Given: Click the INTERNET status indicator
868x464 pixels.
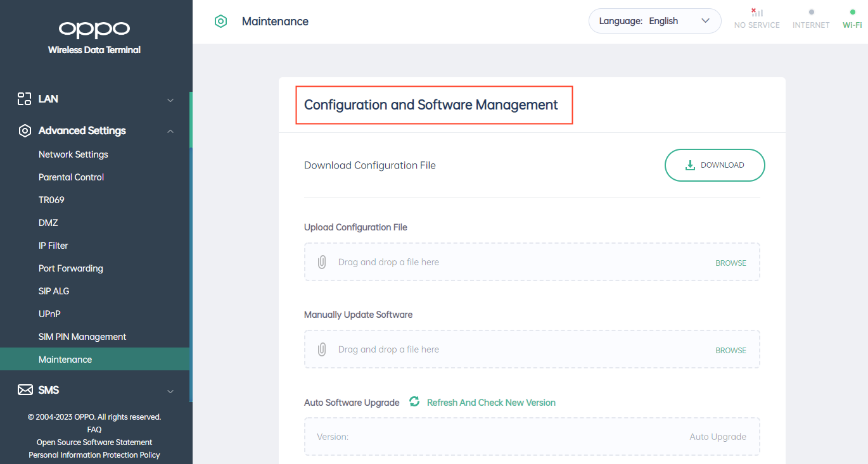Looking at the screenshot, I should coord(811,18).
